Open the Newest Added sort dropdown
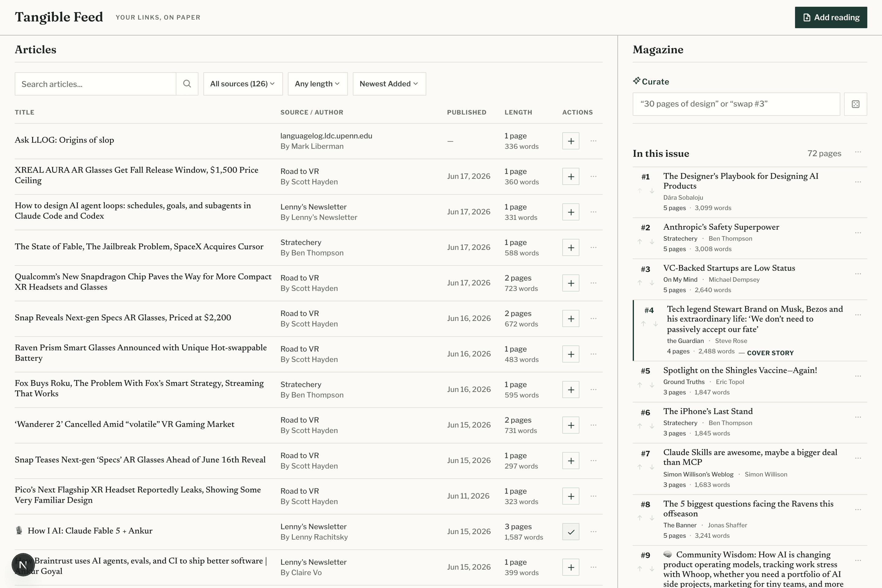Viewport: 882px width, 588px height. point(389,84)
